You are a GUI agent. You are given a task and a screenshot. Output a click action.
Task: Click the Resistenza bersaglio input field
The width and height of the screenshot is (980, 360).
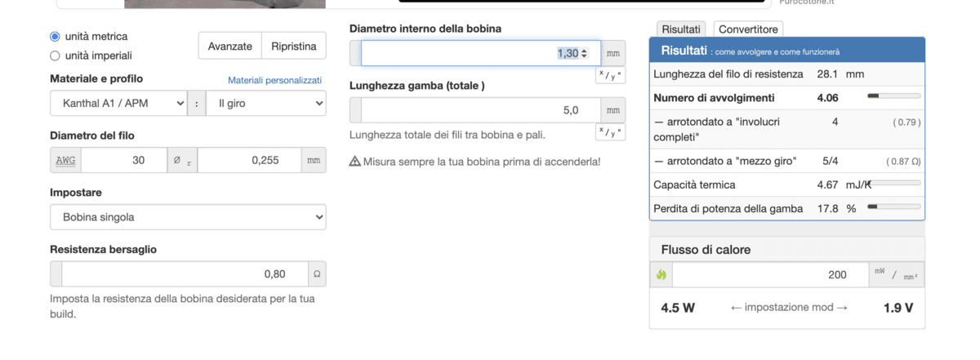[x=185, y=273]
